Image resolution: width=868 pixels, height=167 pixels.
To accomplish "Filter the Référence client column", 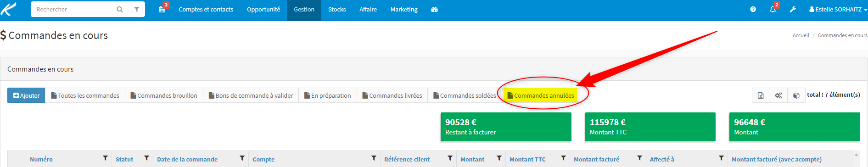I will [450, 158].
